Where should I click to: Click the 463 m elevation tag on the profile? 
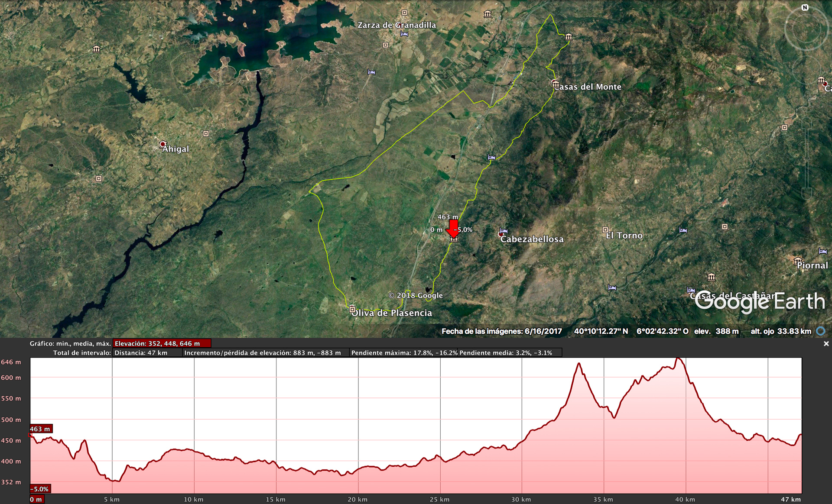click(x=41, y=429)
